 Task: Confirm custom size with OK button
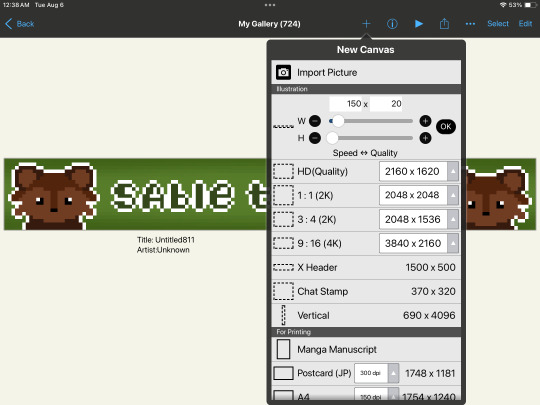click(446, 126)
